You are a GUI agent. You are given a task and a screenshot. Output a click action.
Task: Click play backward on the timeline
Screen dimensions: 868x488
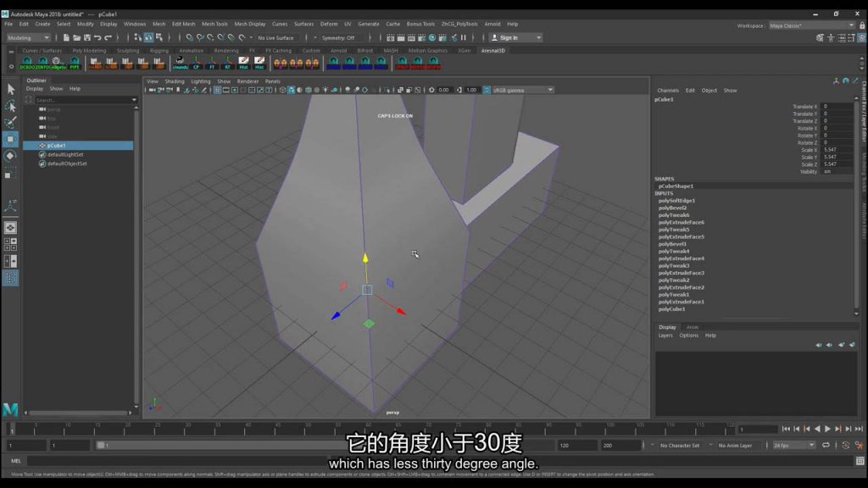click(817, 429)
